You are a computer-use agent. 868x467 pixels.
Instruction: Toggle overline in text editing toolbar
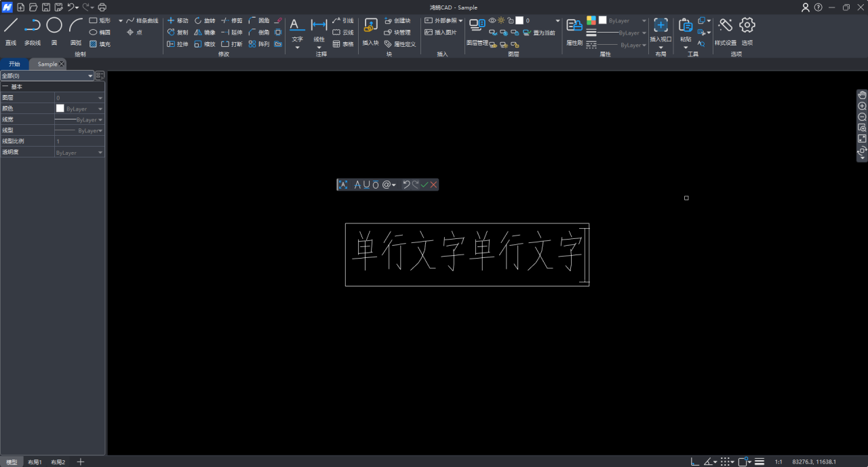(375, 185)
